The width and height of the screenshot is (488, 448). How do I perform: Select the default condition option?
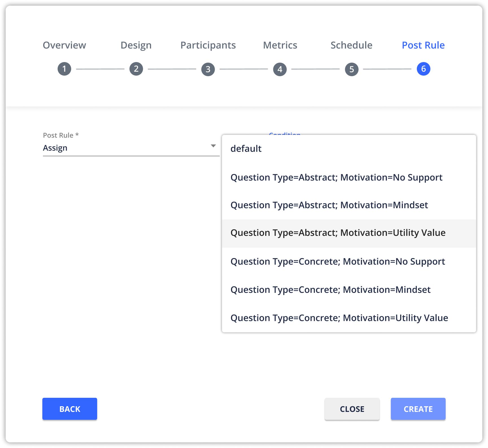coord(246,149)
